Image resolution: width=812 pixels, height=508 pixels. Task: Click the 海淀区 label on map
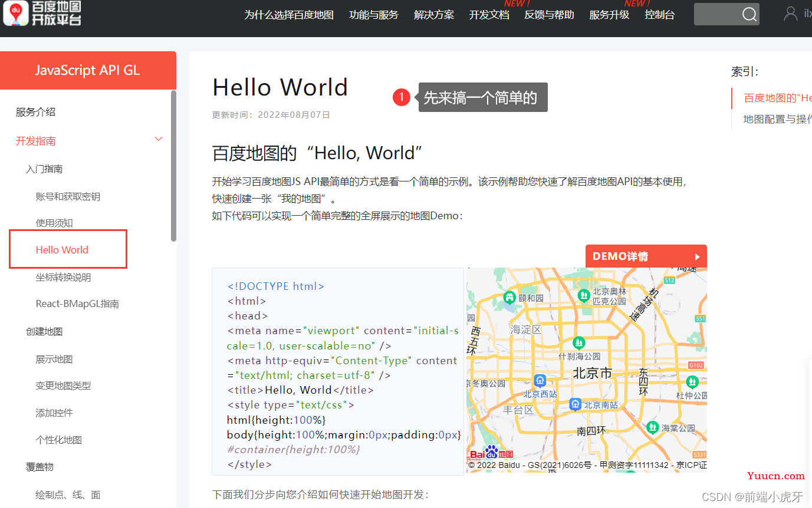tap(525, 329)
